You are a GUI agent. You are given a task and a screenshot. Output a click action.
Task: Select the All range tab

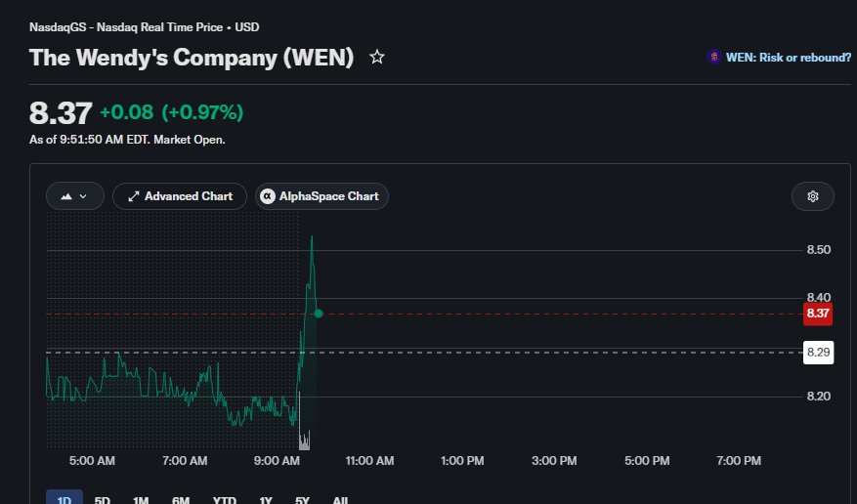(x=340, y=499)
